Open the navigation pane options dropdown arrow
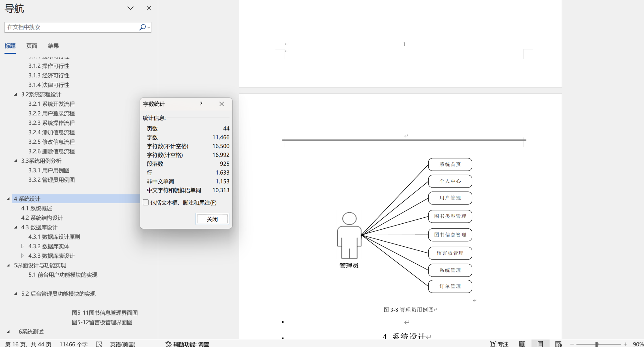The height and width of the screenshot is (347, 644). click(x=130, y=8)
